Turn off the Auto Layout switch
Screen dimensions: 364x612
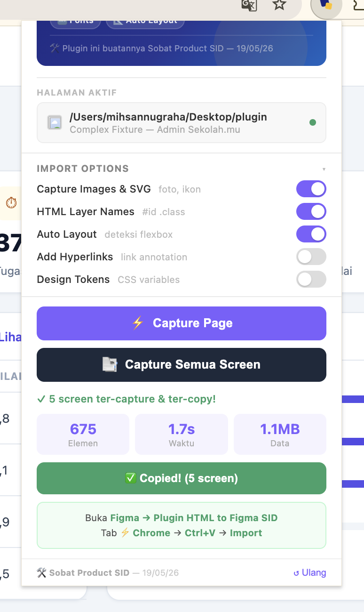(311, 234)
